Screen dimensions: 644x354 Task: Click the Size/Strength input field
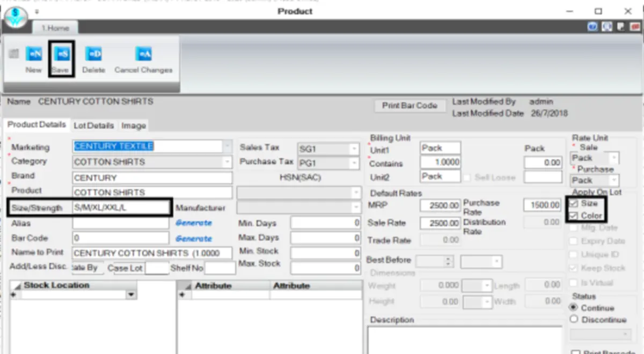tap(121, 208)
